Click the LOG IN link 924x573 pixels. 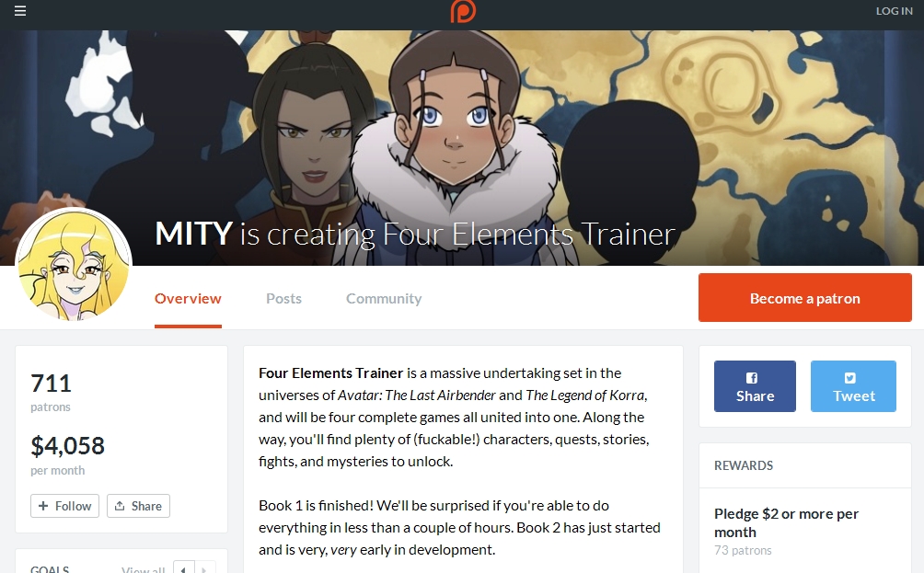894,11
